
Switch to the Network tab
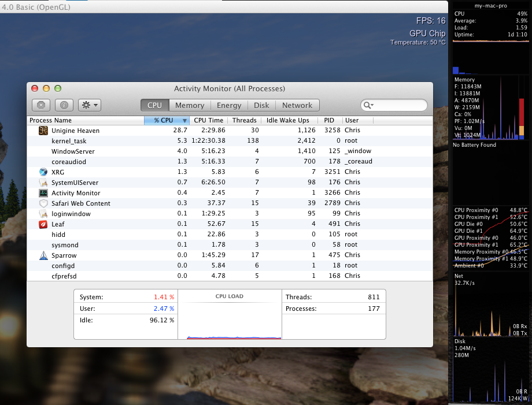297,105
